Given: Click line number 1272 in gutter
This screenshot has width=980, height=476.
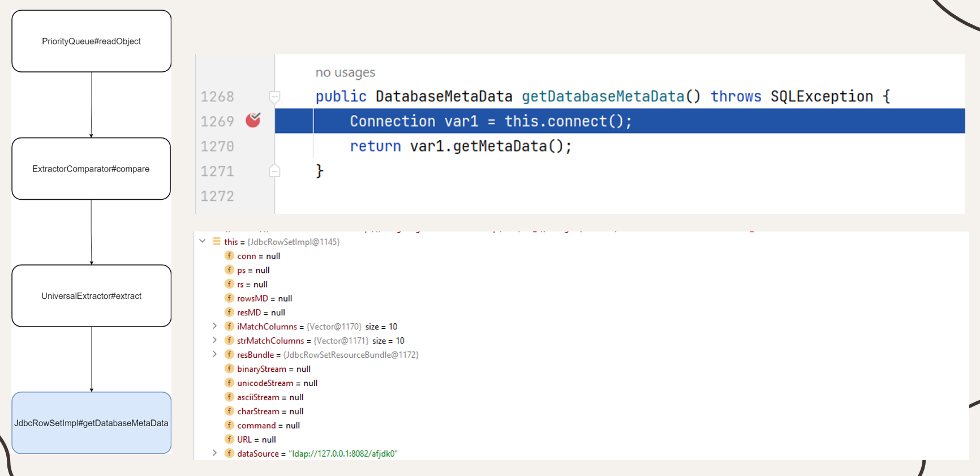Looking at the screenshot, I should 217,196.
